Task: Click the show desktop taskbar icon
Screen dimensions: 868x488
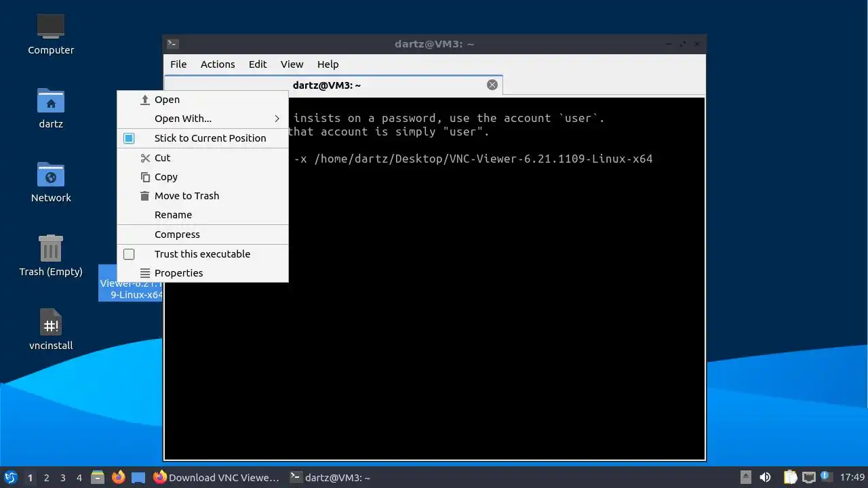Action: tap(138, 477)
